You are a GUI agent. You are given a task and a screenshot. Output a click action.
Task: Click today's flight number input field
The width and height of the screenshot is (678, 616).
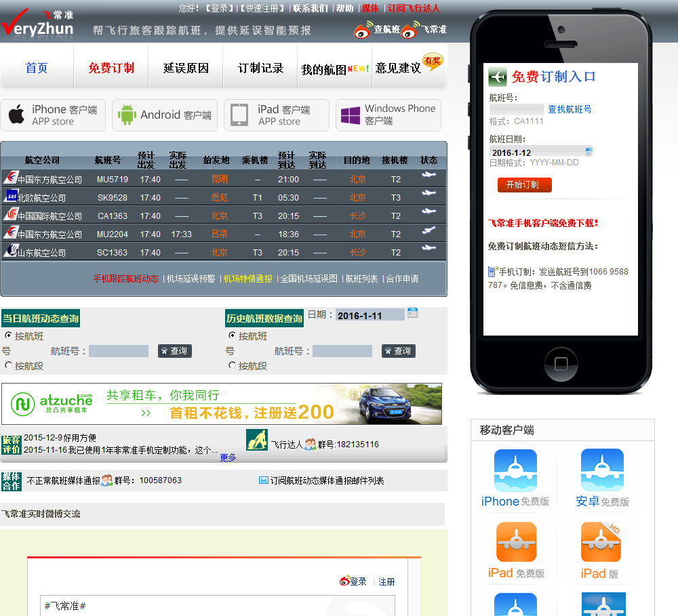(x=119, y=351)
